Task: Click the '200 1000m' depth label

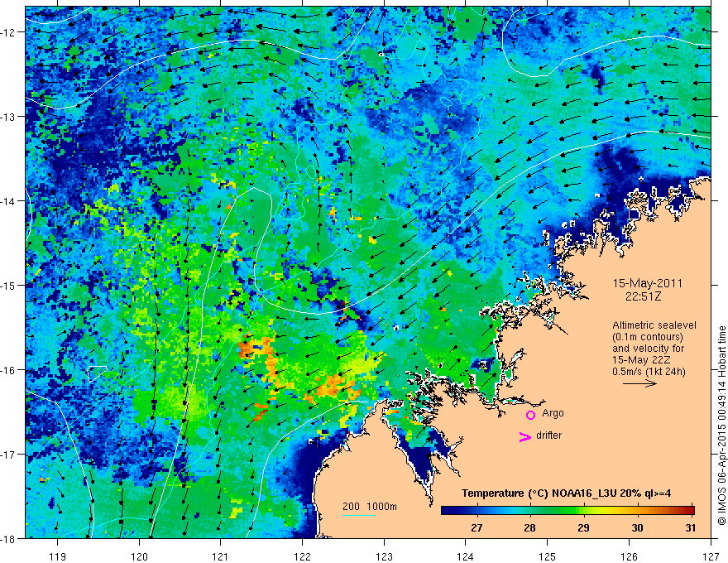Action: pos(370,507)
